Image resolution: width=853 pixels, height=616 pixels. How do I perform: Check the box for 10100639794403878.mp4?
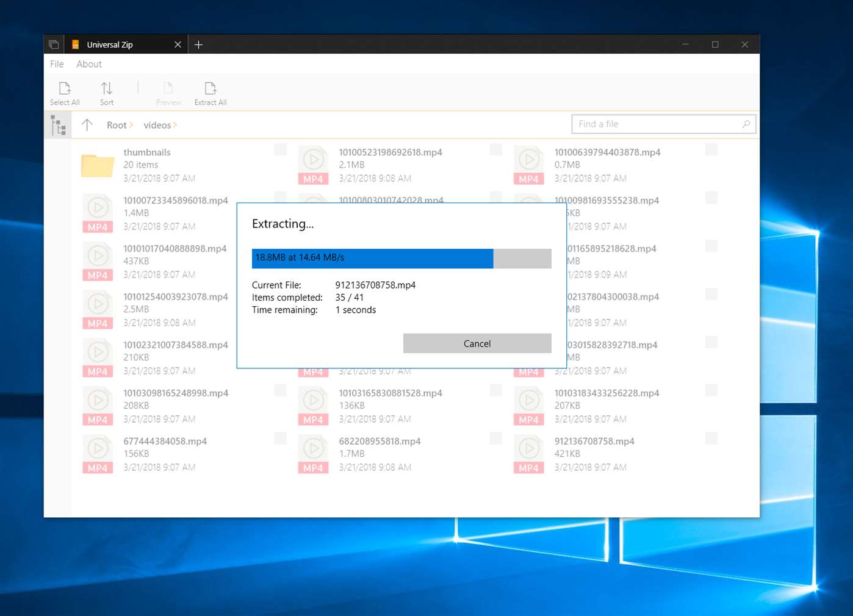711,149
